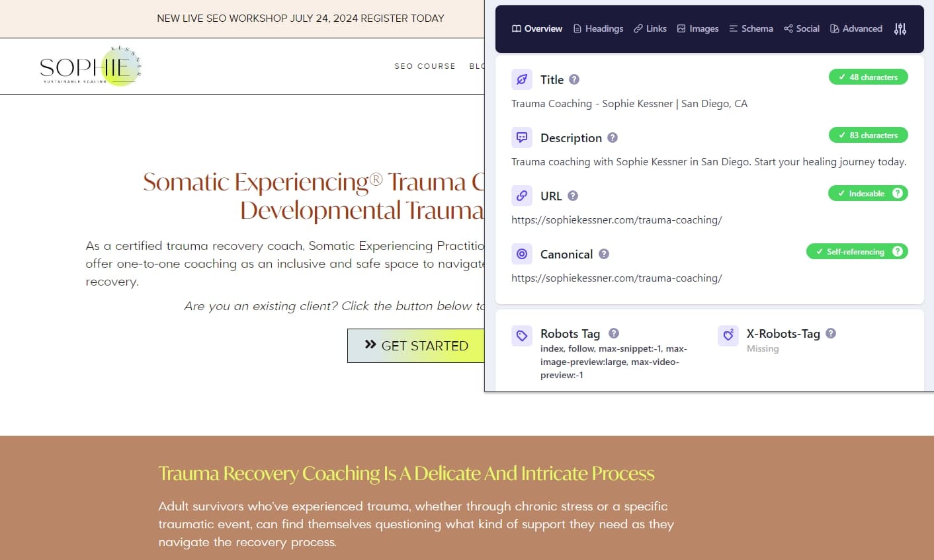Screen dimensions: 934x560
Task: Click question mark in Self-referencing badge
Action: click(898, 251)
